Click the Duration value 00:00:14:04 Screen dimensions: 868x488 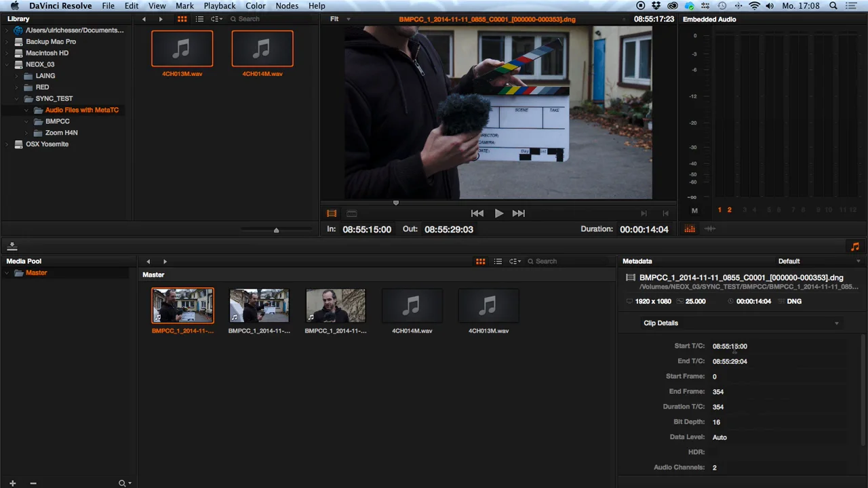point(644,229)
